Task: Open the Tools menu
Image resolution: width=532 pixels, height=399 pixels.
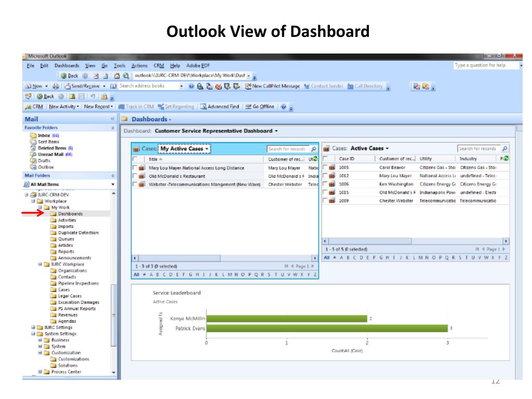Action: (x=119, y=65)
